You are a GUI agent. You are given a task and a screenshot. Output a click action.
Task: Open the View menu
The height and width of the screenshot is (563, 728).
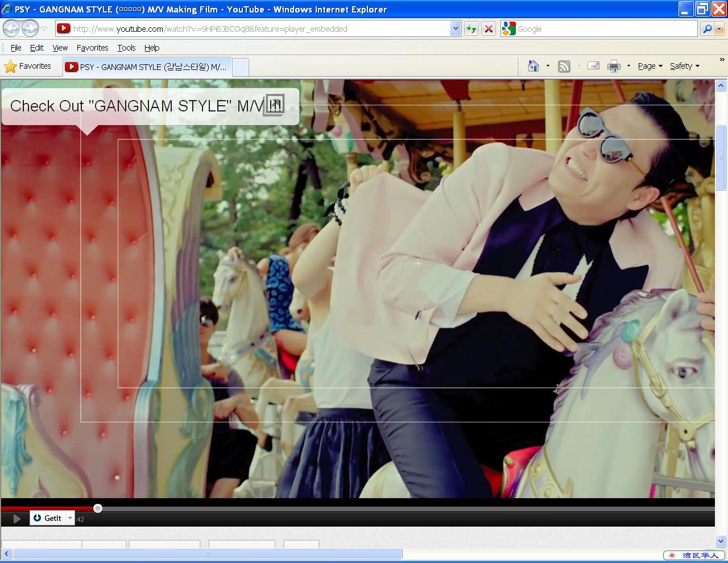pos(60,48)
